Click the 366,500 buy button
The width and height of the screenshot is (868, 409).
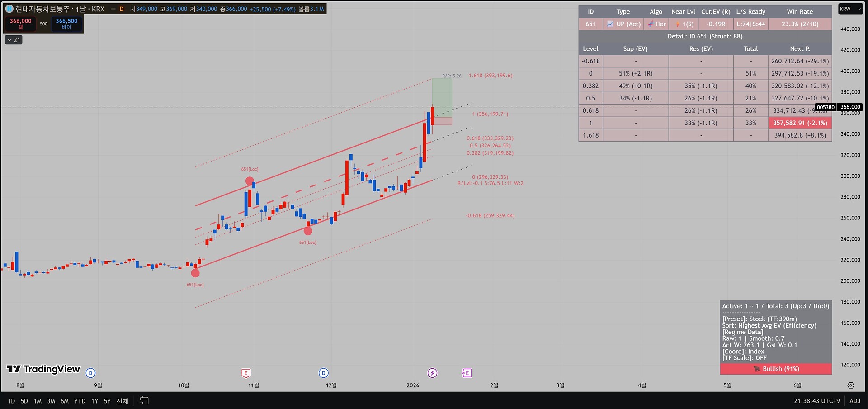coord(66,24)
